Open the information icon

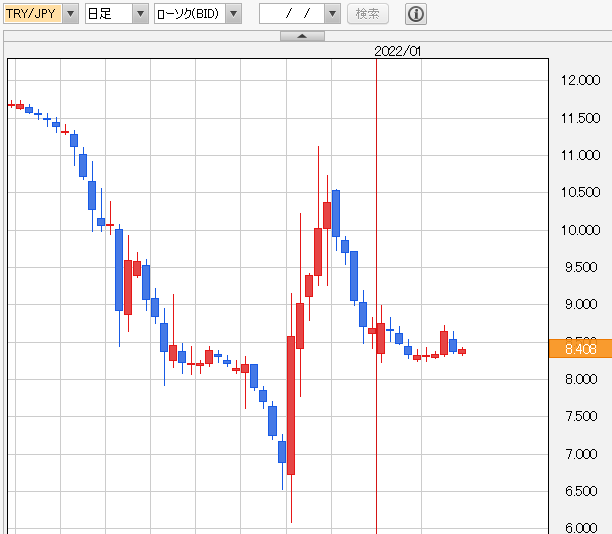point(416,14)
